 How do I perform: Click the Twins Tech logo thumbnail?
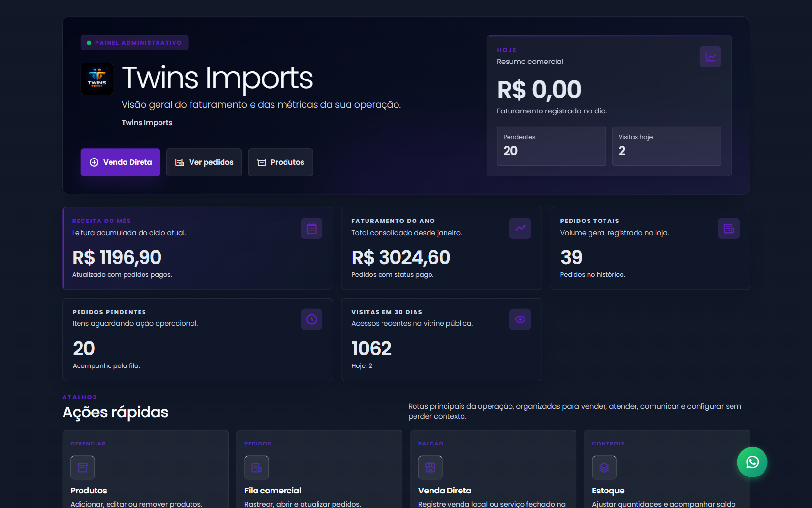click(x=97, y=79)
